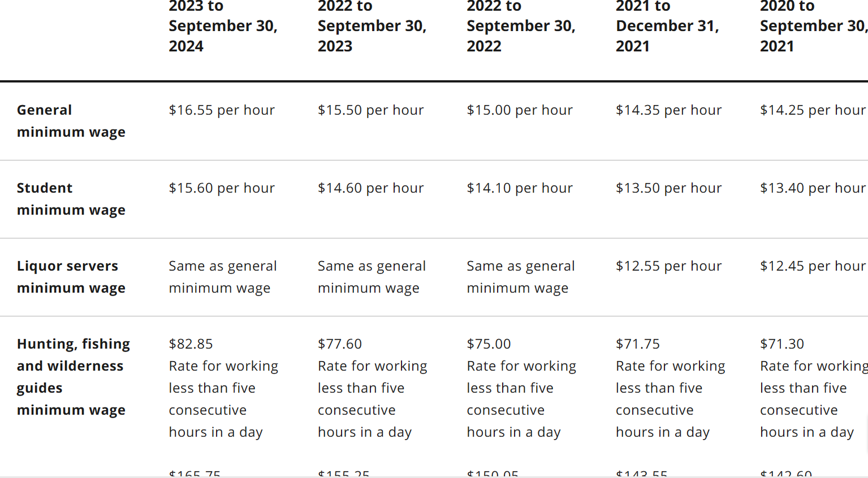Select the $15.50 per hour cell

370,110
